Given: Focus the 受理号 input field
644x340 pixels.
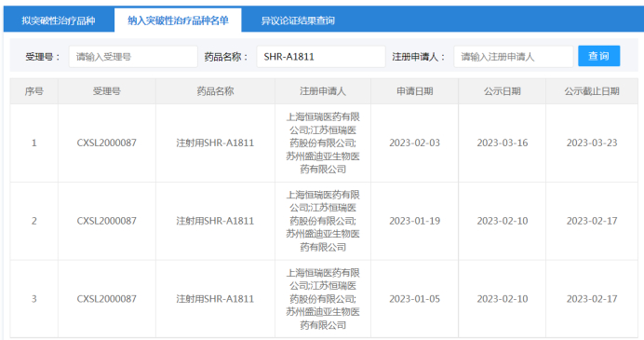Looking at the screenshot, I should pos(133,56).
